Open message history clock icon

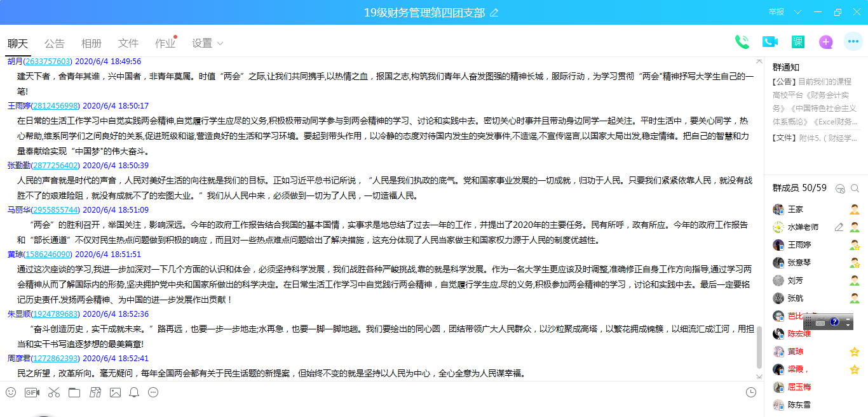[751, 392]
